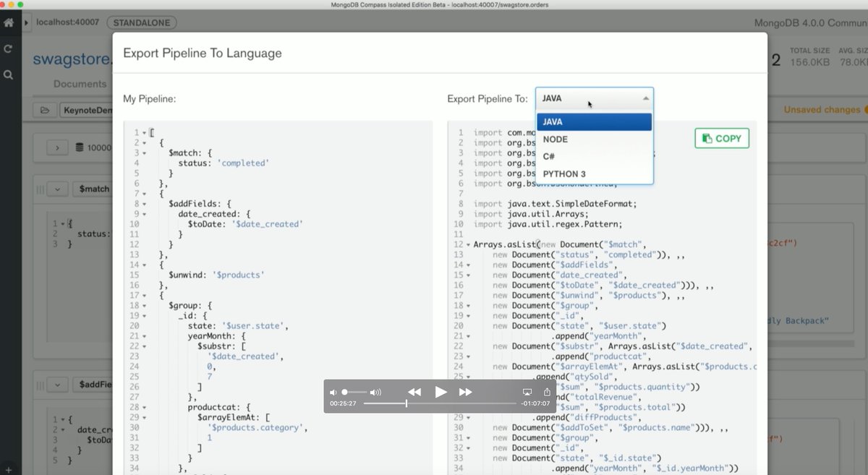Click the localhost:40007 host label
This screenshot has width=868, height=475.
click(68, 22)
